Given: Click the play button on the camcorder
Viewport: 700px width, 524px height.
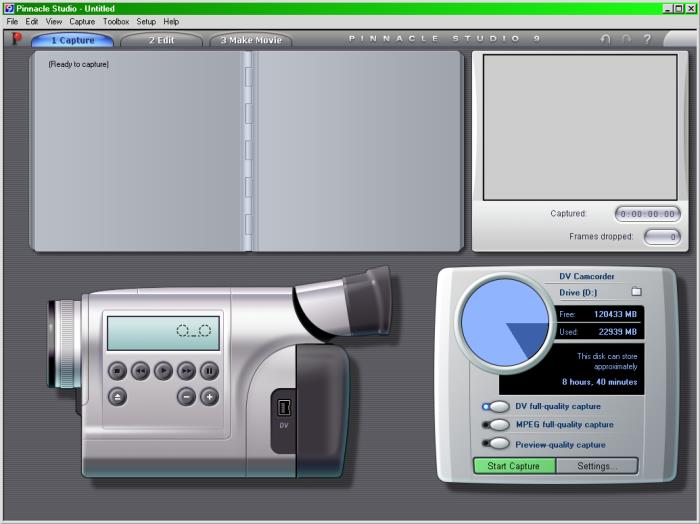Looking at the screenshot, I should point(163,370).
